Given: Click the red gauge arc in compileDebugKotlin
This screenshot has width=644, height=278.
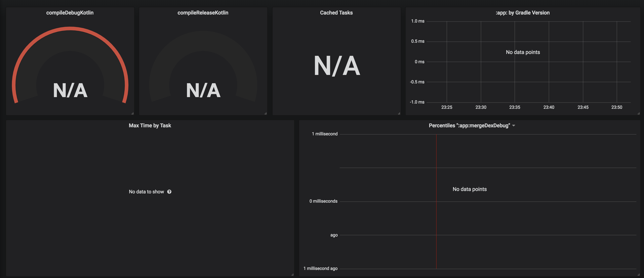Looking at the screenshot, I should coord(70,29).
